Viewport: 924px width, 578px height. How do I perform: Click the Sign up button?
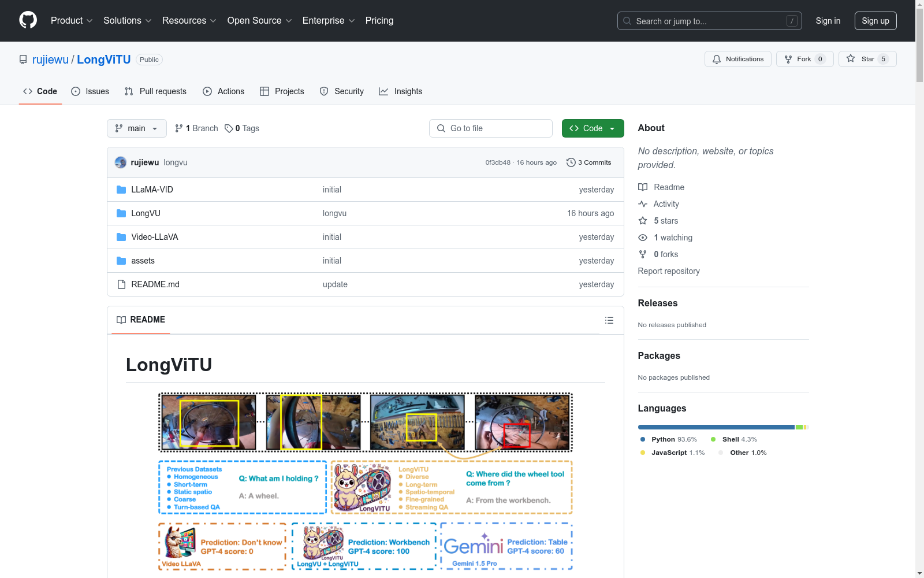tap(875, 21)
